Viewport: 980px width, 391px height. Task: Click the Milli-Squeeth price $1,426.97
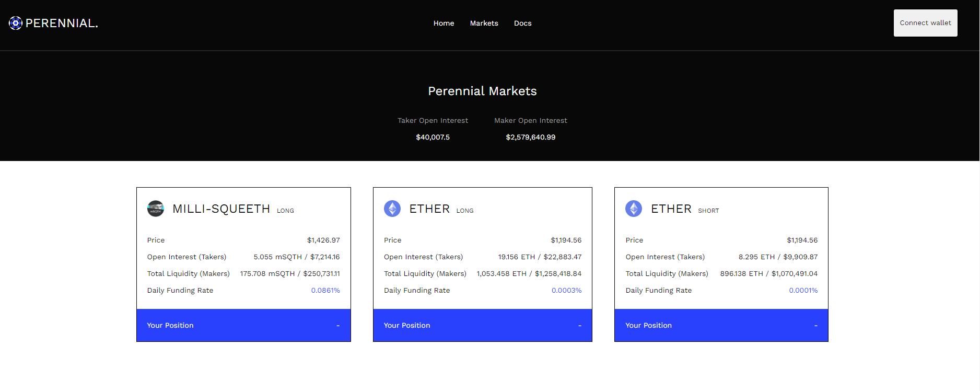tap(323, 240)
